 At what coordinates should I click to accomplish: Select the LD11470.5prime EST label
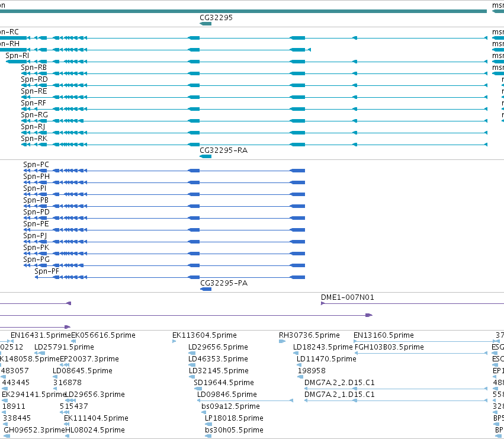click(x=326, y=359)
